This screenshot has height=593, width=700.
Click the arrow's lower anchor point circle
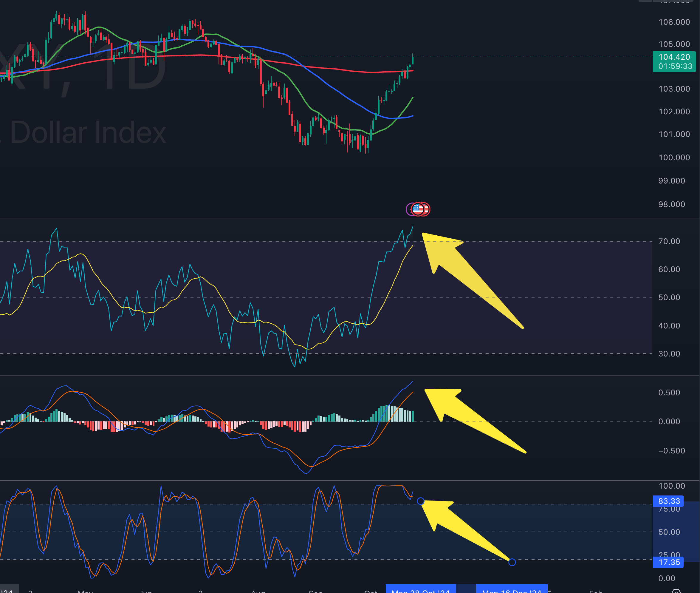[512, 562]
